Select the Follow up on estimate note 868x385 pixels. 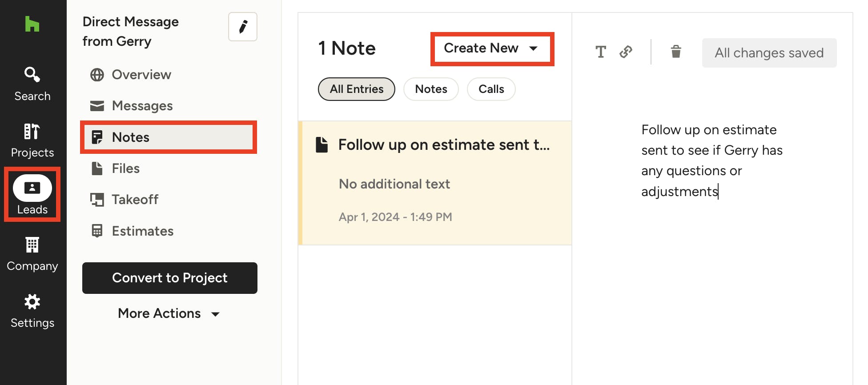[435, 182]
